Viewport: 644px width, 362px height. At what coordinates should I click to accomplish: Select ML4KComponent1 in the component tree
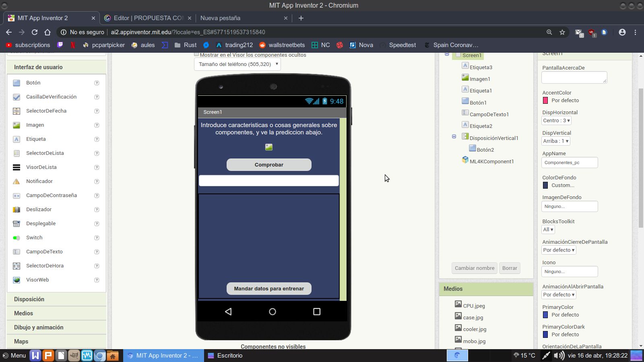coord(492,161)
